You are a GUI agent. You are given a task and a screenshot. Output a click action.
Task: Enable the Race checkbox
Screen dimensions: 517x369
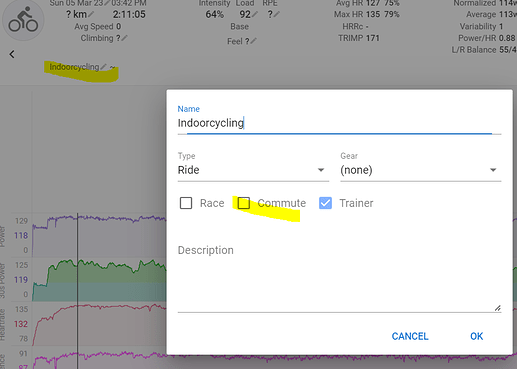tap(186, 203)
